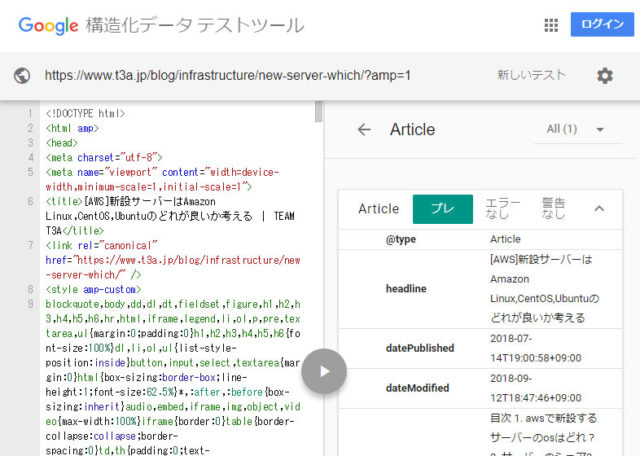Start a new test with 新しいテスト
640x456 pixels.
pos(531,75)
